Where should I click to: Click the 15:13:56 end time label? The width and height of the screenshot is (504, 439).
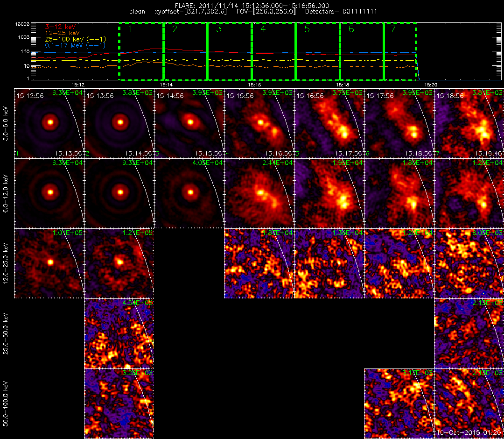69,154
